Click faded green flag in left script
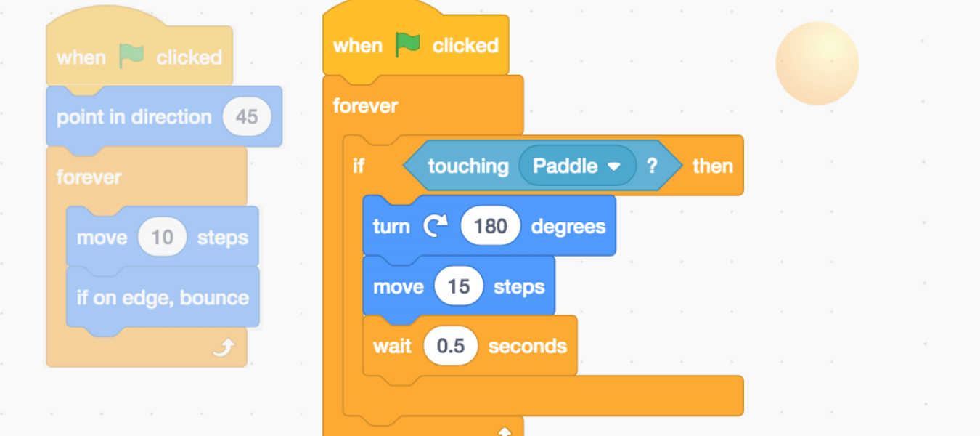Image resolution: width=980 pixels, height=436 pixels. pyautogui.click(x=131, y=57)
